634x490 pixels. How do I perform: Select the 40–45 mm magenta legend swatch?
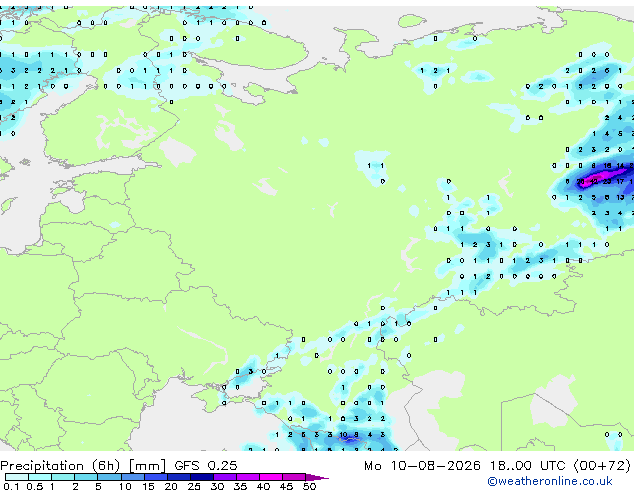coord(271,477)
